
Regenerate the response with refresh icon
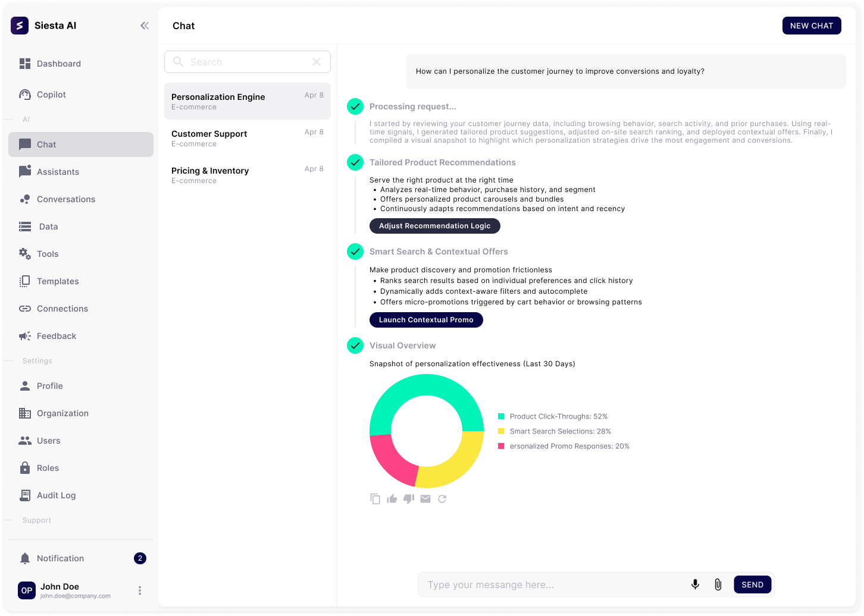click(442, 499)
